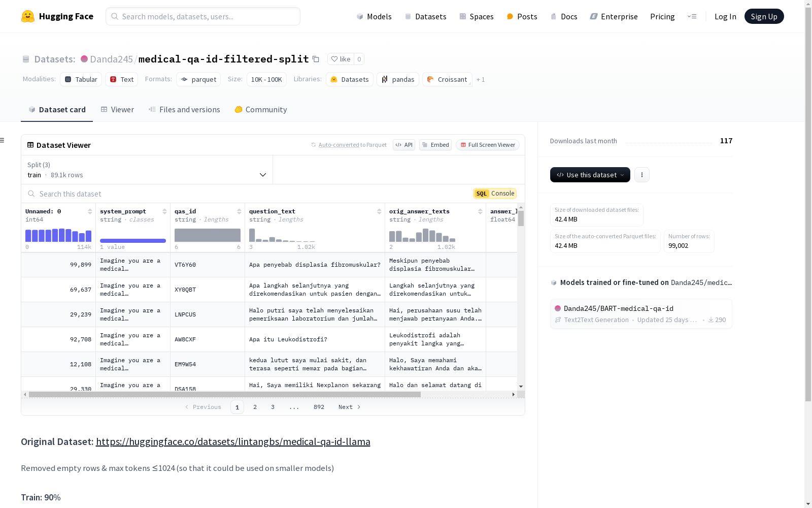
Task: Click the parquet format tag
Action: 198,79
